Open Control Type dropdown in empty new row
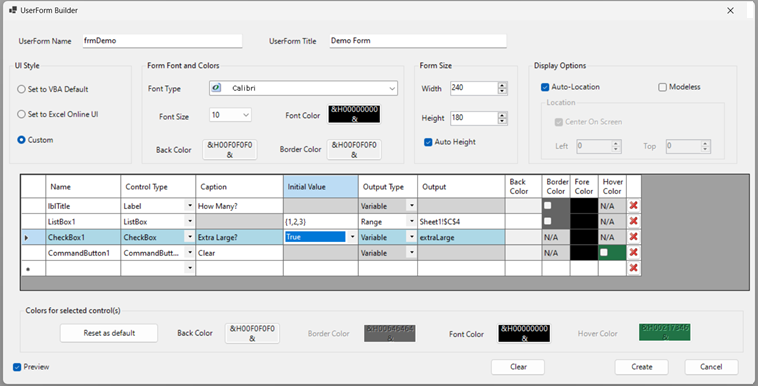This screenshot has width=758, height=386. pyautogui.click(x=190, y=268)
